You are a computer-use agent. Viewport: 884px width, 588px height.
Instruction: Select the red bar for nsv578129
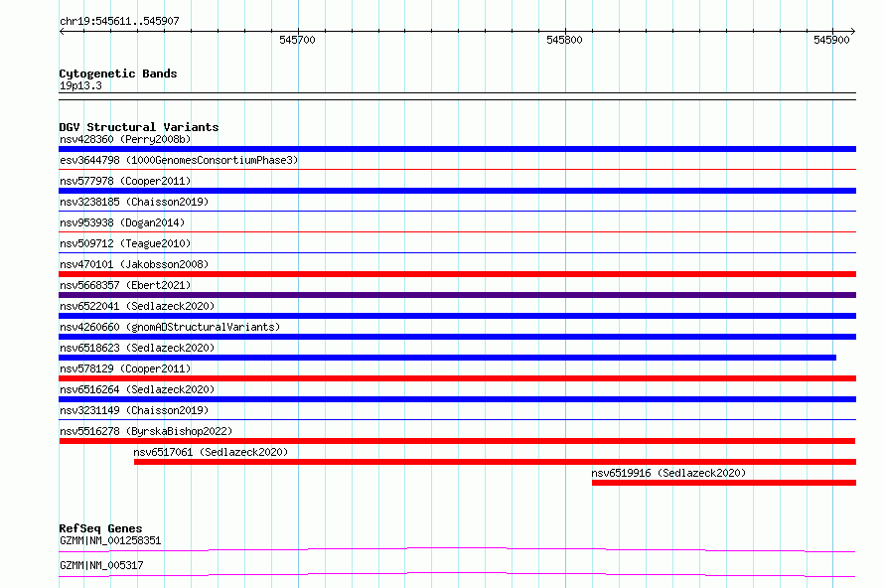pyautogui.click(x=457, y=378)
